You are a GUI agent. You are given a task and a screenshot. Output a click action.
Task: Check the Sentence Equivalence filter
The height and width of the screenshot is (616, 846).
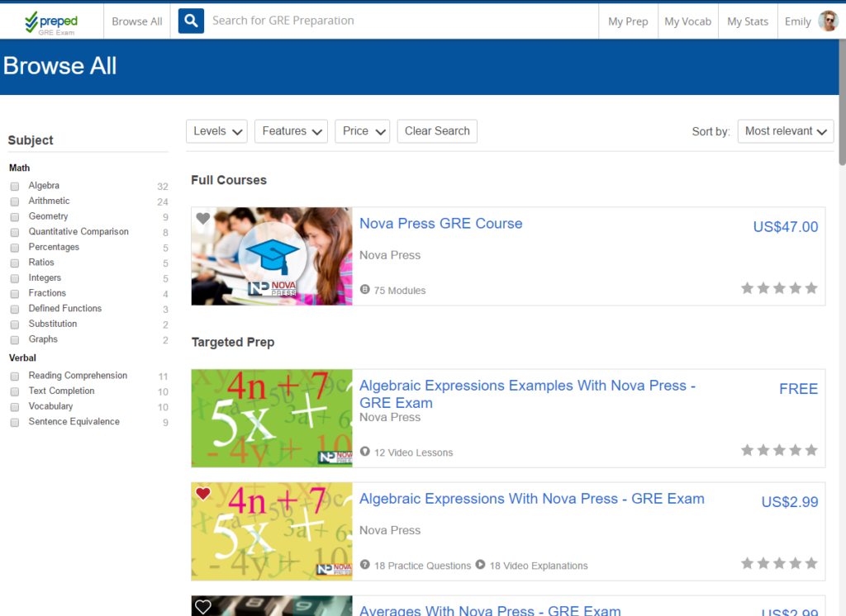(x=15, y=422)
